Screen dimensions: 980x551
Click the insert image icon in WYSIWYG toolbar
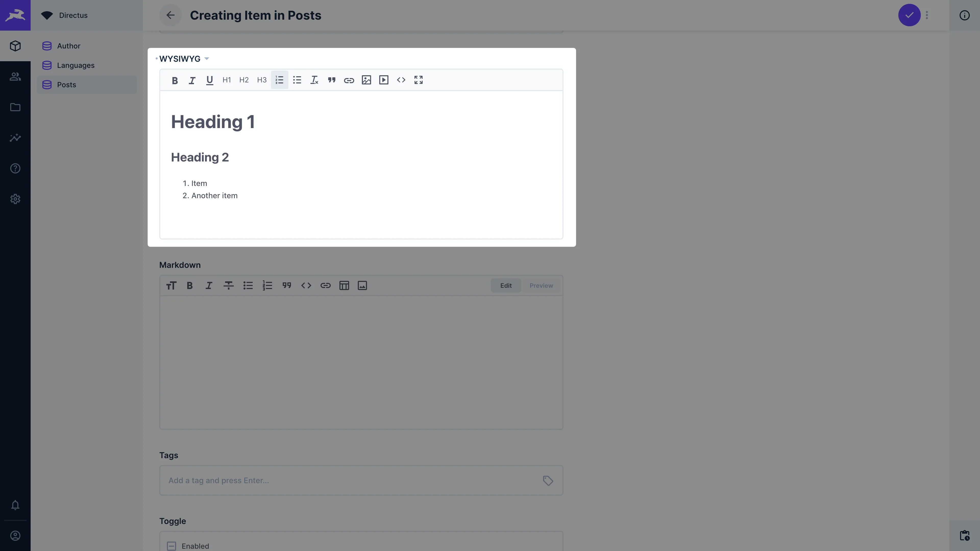coord(366,80)
